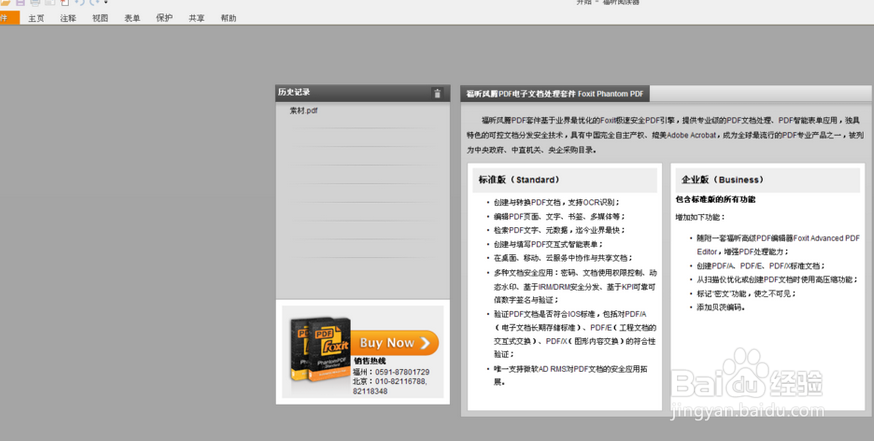Clear history with the trash icon
Screen dimensions: 874x441
click(437, 94)
